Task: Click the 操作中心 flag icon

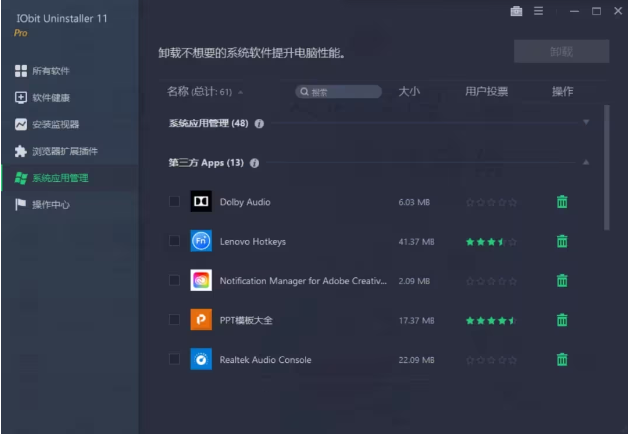Action: (x=21, y=205)
